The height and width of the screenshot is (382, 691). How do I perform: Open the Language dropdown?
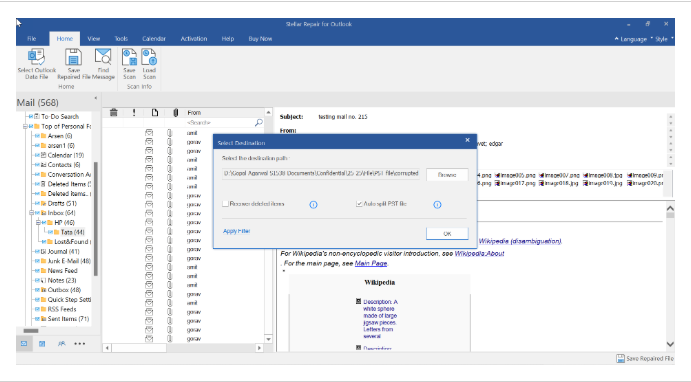point(631,39)
